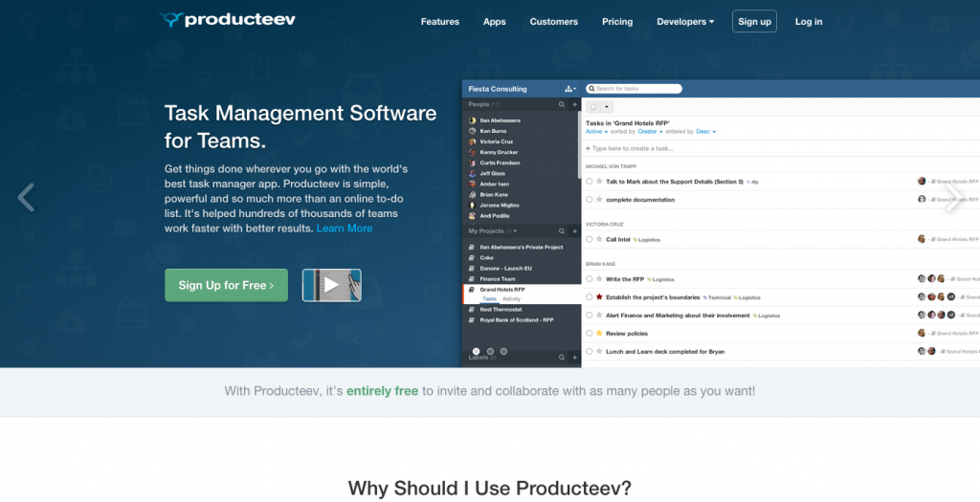Click the Nest Thermostat project notebook icon
The image size is (980, 502).
(x=472, y=310)
